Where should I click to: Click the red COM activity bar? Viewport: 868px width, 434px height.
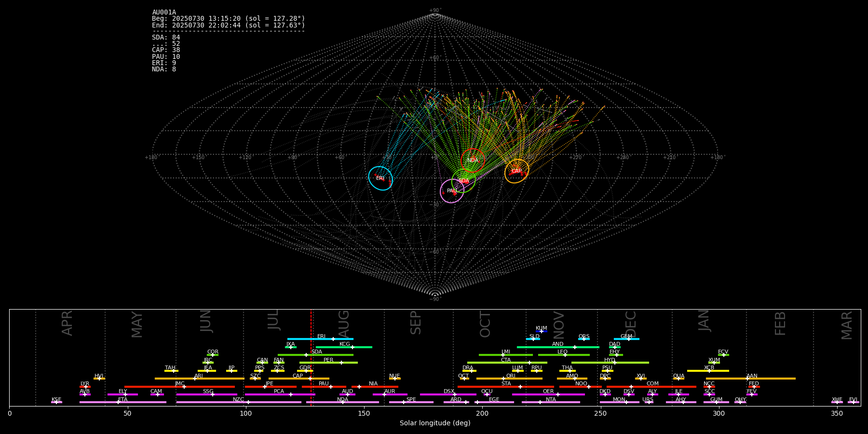pos(652,386)
